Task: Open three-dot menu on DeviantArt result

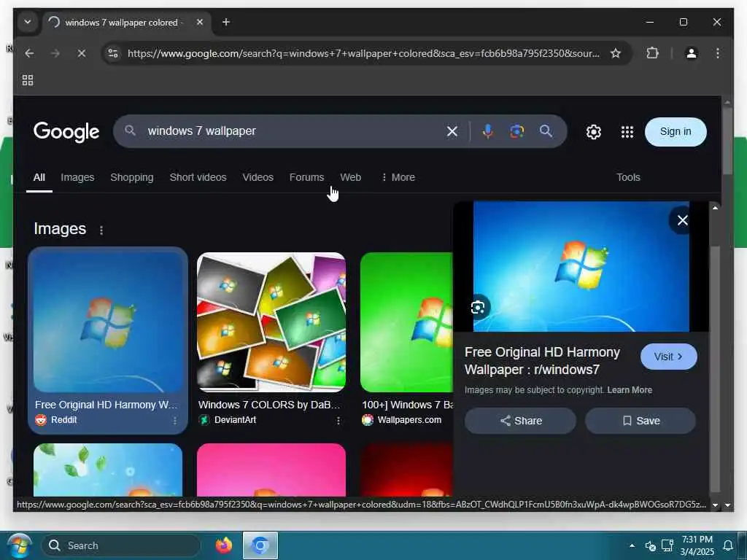Action: tap(338, 421)
